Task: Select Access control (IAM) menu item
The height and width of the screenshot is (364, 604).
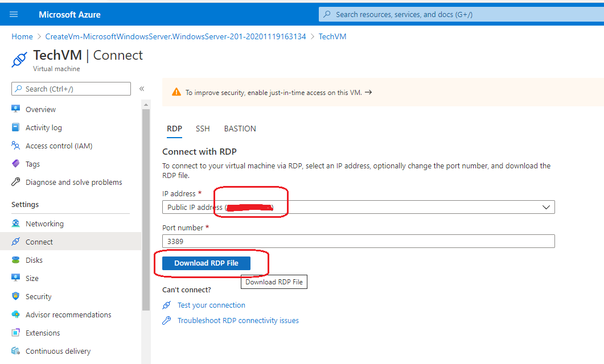Action: point(71,146)
